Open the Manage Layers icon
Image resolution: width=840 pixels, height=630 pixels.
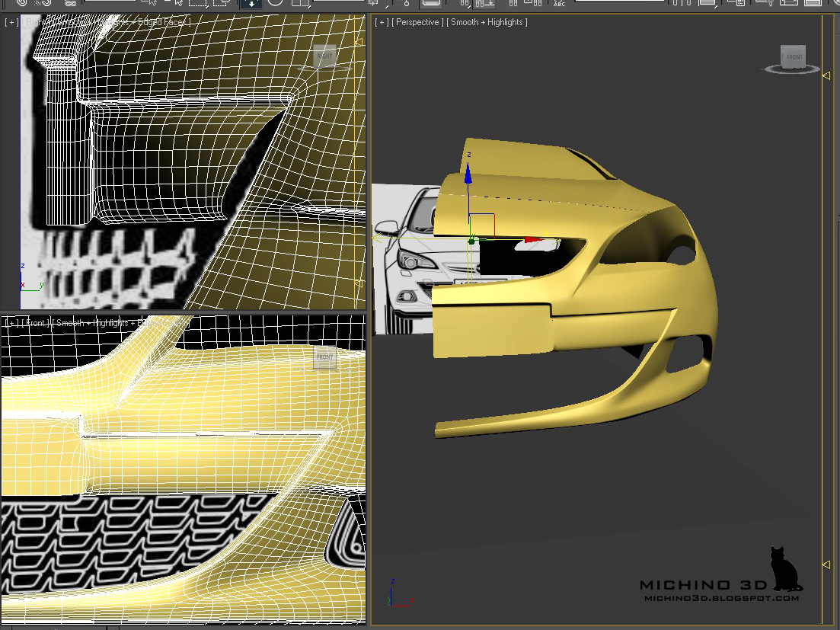(736, 3)
